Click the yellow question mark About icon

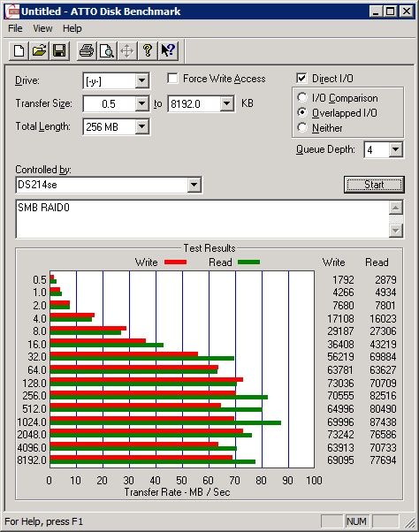(x=148, y=51)
